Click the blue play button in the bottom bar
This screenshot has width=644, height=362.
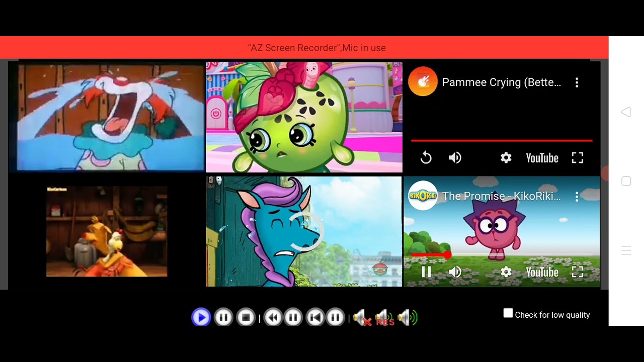201,317
